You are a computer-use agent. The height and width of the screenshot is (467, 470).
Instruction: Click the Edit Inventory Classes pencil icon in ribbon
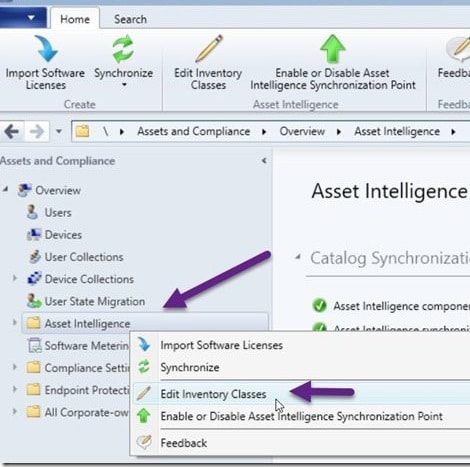(209, 49)
